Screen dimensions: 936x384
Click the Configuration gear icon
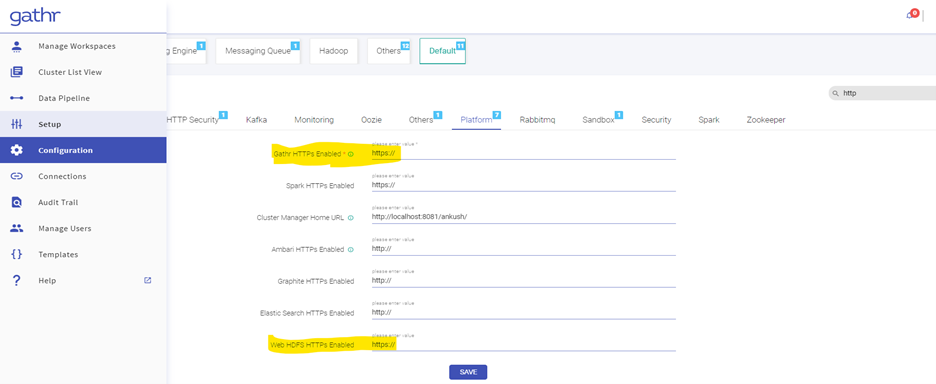(17, 150)
